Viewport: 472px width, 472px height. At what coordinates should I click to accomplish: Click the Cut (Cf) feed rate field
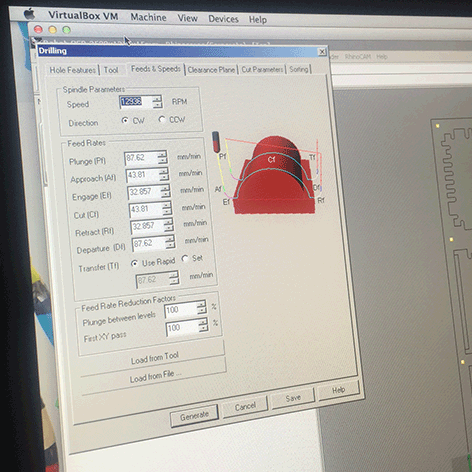pyautogui.click(x=146, y=210)
